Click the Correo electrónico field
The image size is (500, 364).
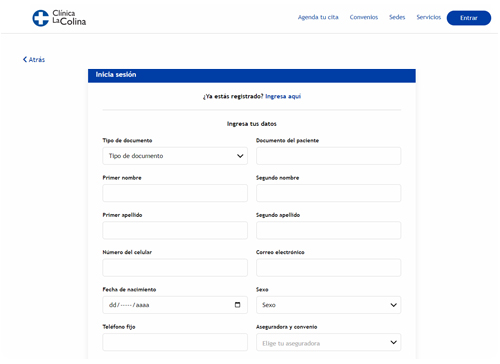[x=329, y=268]
